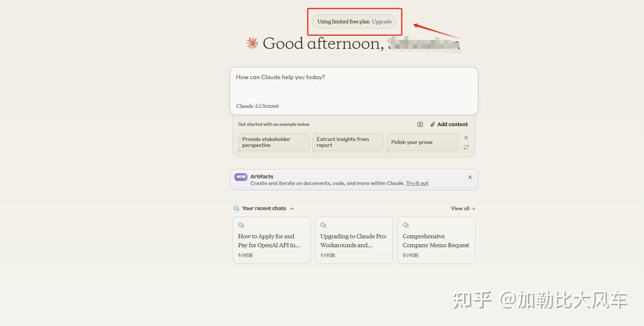This screenshot has height=326, width=644.
Task: Click the paperclip Add content icon
Action: click(x=432, y=124)
